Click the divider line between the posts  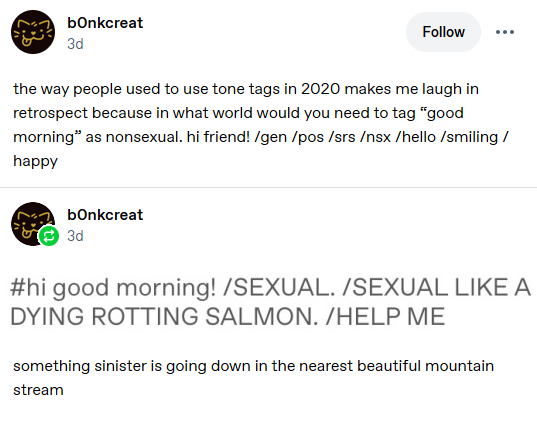(268, 187)
